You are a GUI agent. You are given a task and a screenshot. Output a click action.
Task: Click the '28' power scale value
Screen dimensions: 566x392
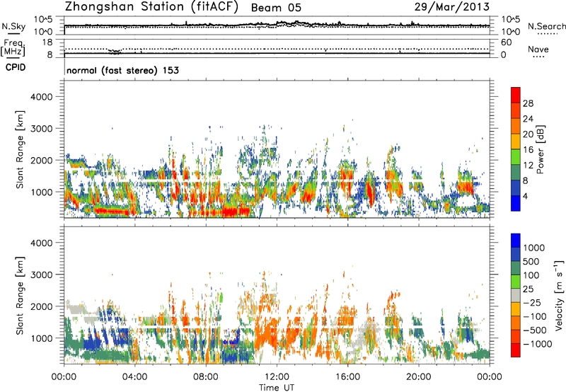[x=528, y=103]
